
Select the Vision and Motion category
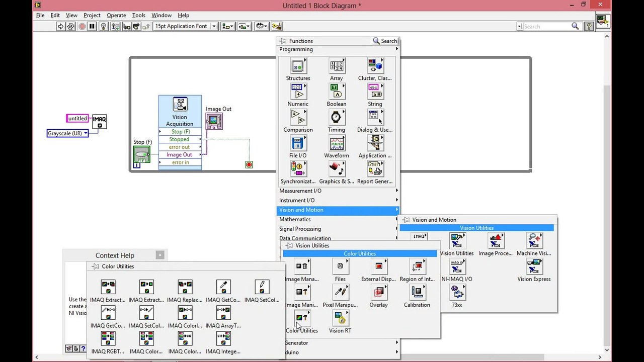tap(338, 210)
